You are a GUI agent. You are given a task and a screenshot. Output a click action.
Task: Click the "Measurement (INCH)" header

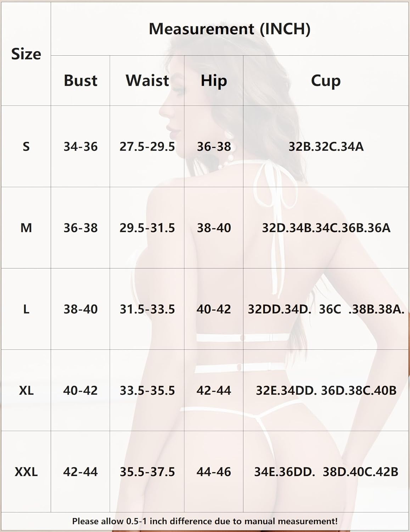[x=229, y=29]
